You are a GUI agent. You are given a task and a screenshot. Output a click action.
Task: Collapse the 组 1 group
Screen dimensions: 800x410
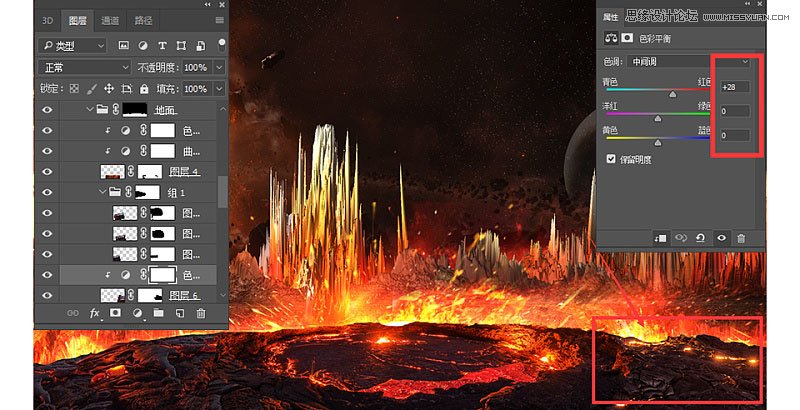click(x=103, y=192)
